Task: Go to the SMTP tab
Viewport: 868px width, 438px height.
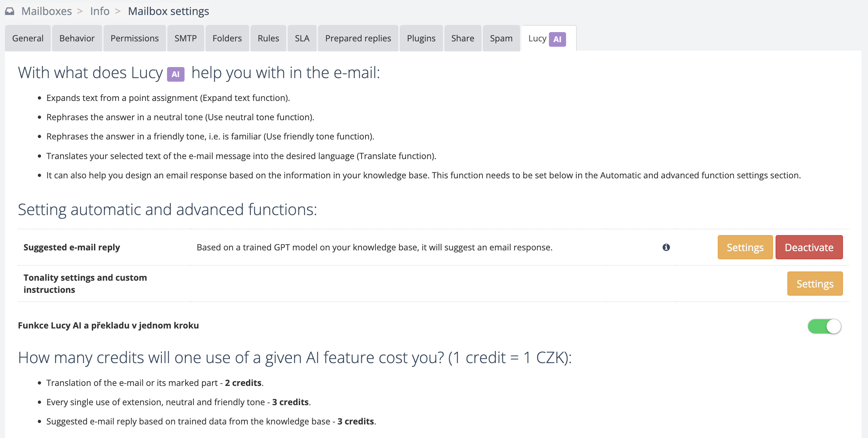Action: [186, 38]
